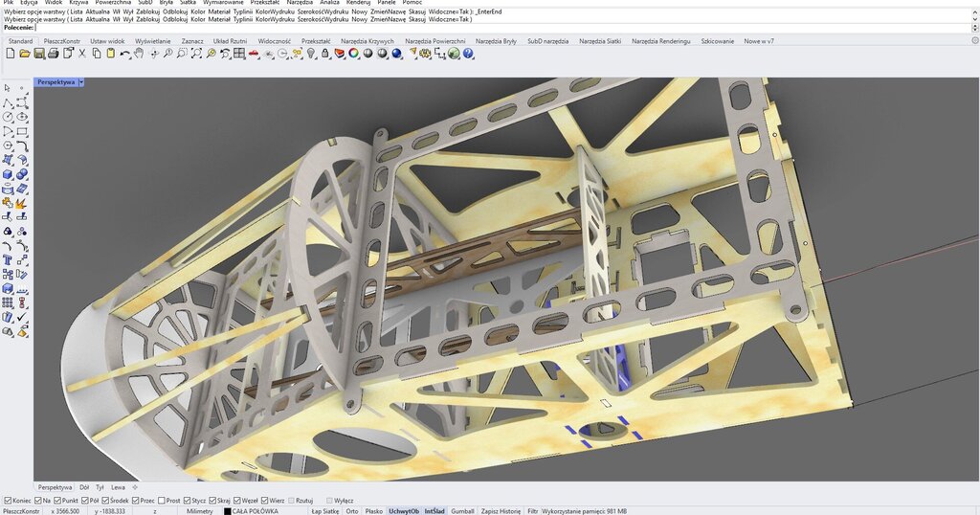Open the Analiza menu

[x=329, y=3]
